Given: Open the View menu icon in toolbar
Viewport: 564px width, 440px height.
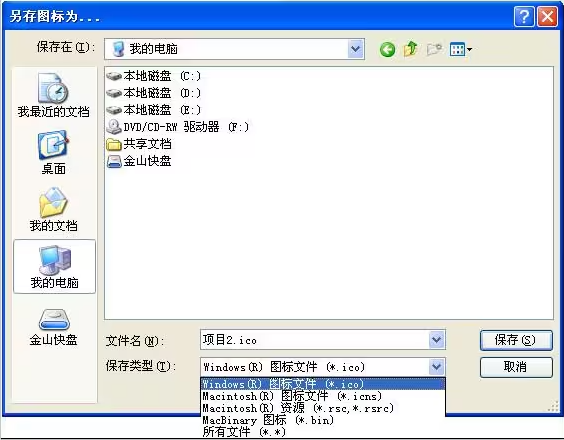Looking at the screenshot, I should click(x=460, y=49).
